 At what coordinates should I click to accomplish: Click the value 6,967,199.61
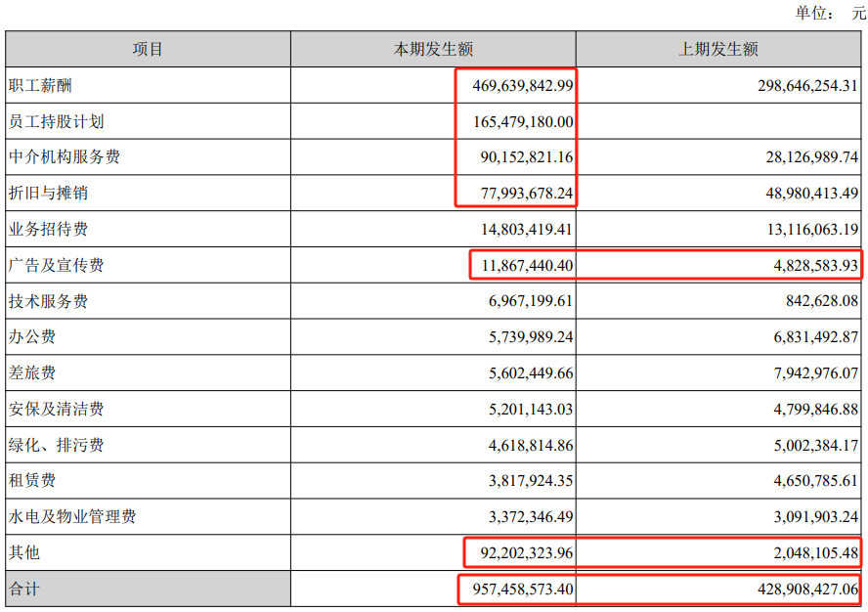(531, 301)
